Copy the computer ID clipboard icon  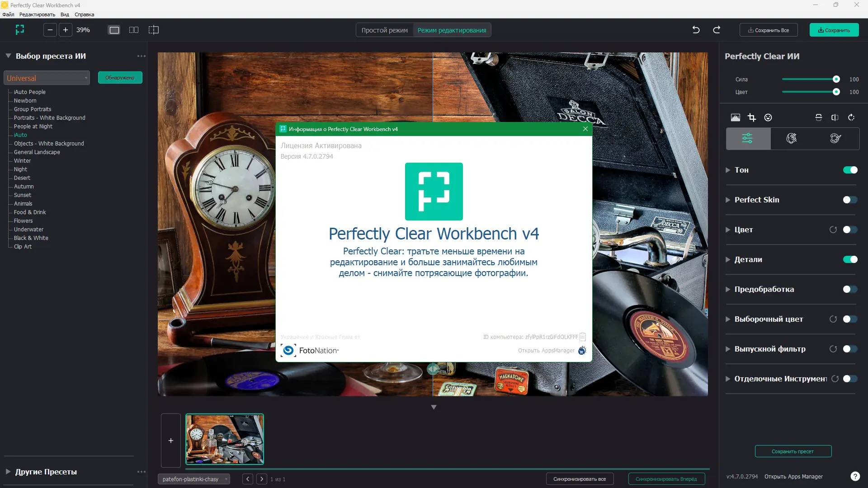583,337
